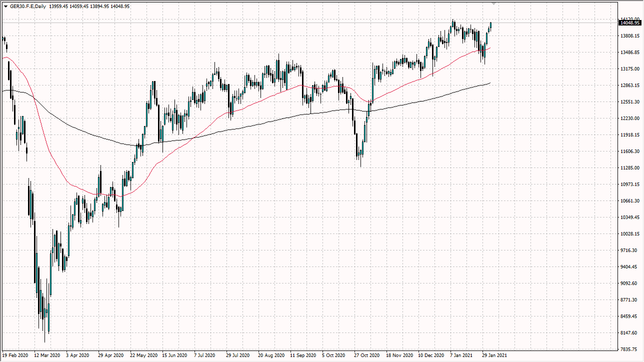This screenshot has width=644, height=362.
Task: Click the 7 Jan 2021 date label
Action: point(461,356)
